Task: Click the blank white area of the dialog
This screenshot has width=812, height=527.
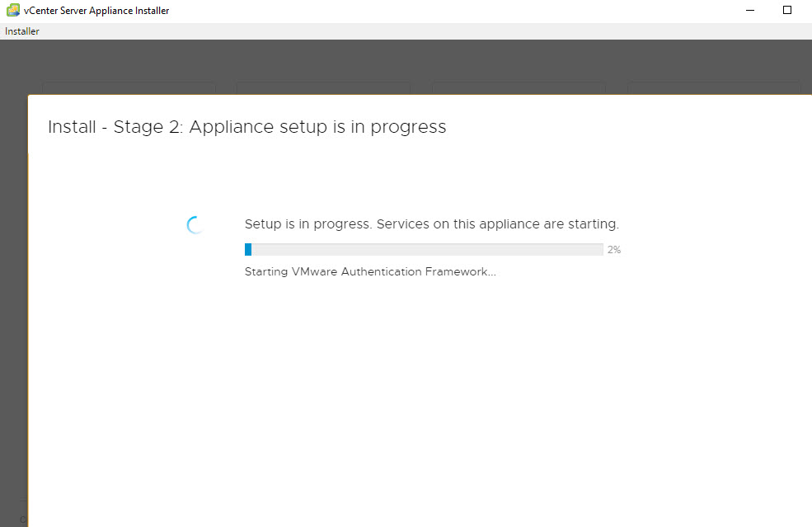Action: (412, 396)
